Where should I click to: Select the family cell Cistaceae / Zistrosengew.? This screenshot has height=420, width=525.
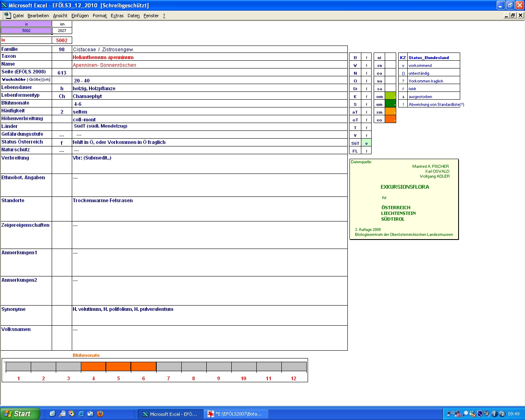[x=210, y=49]
